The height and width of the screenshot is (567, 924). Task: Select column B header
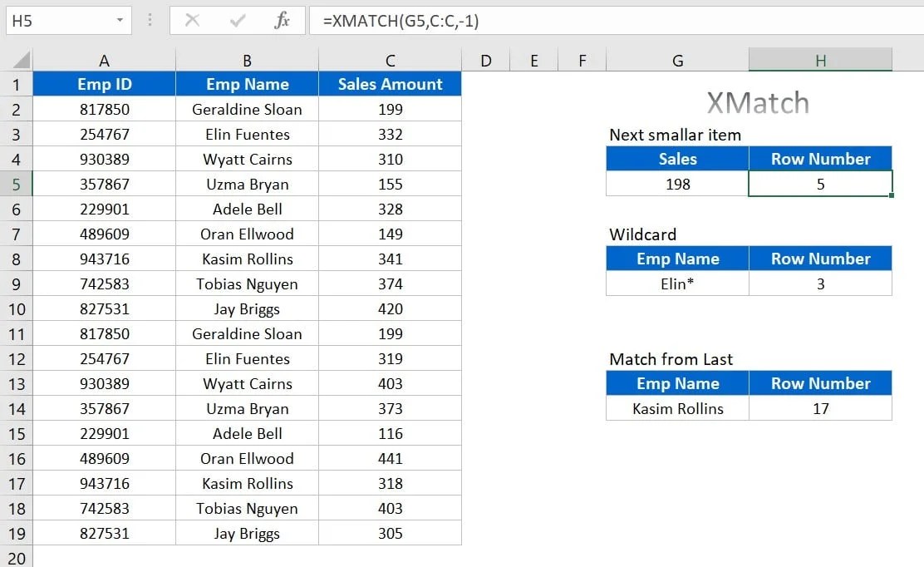point(247,60)
